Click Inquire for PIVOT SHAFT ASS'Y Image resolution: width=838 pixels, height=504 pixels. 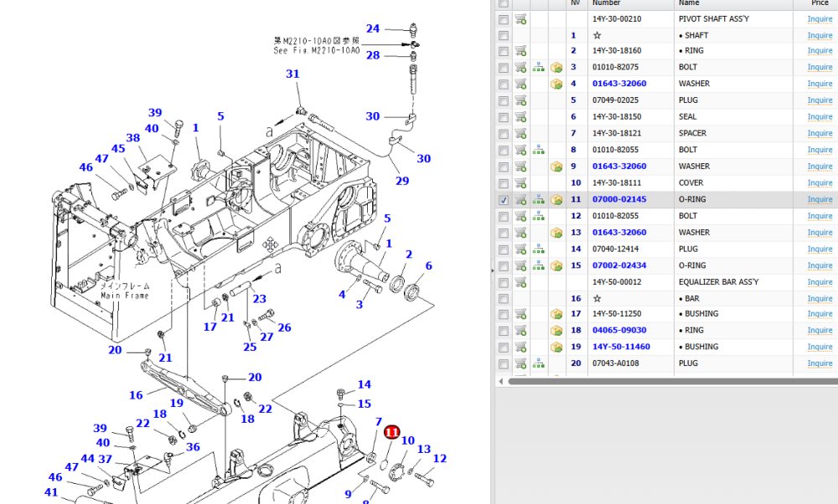click(x=820, y=19)
